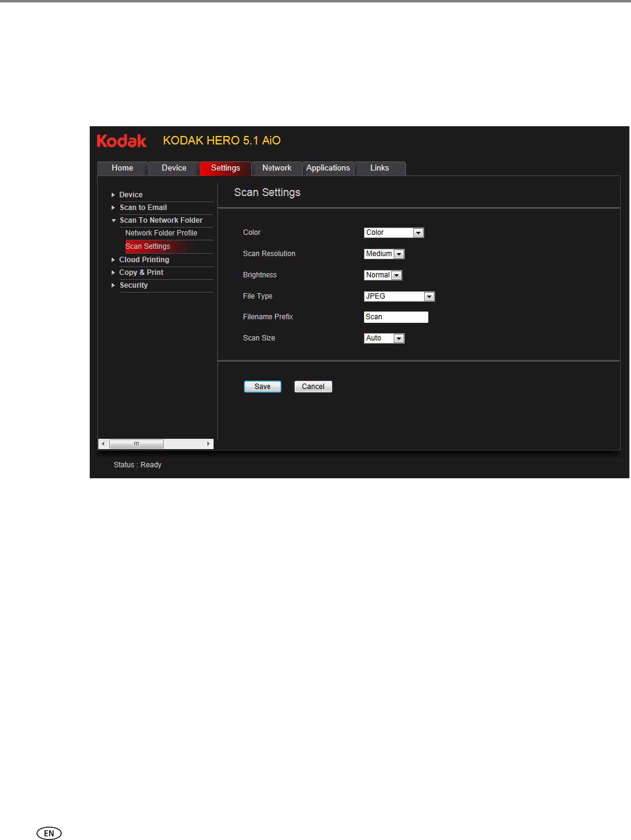Open the Copy & Print section

click(x=141, y=273)
